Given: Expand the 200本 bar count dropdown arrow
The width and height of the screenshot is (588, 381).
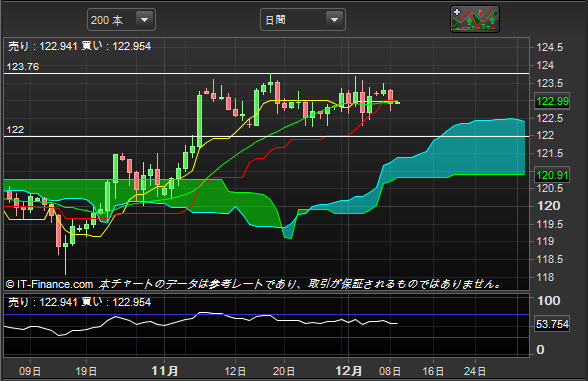Looking at the screenshot, I should coord(144,20).
